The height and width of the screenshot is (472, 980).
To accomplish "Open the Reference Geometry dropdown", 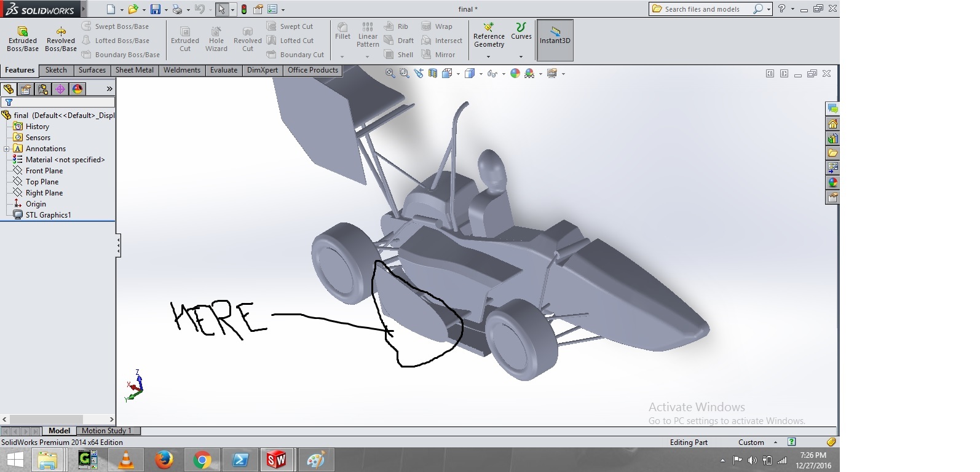I will click(489, 57).
